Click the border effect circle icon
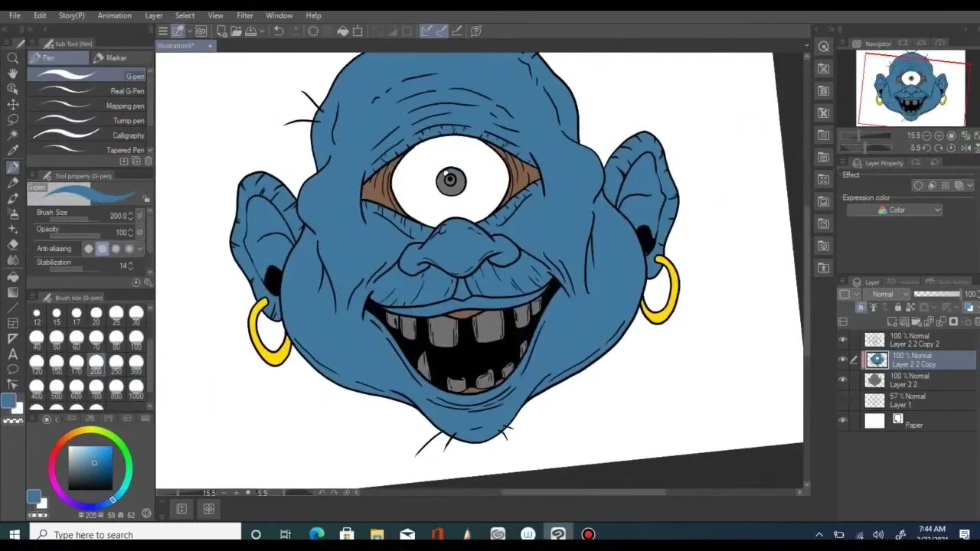The height and width of the screenshot is (551, 980). (x=918, y=185)
